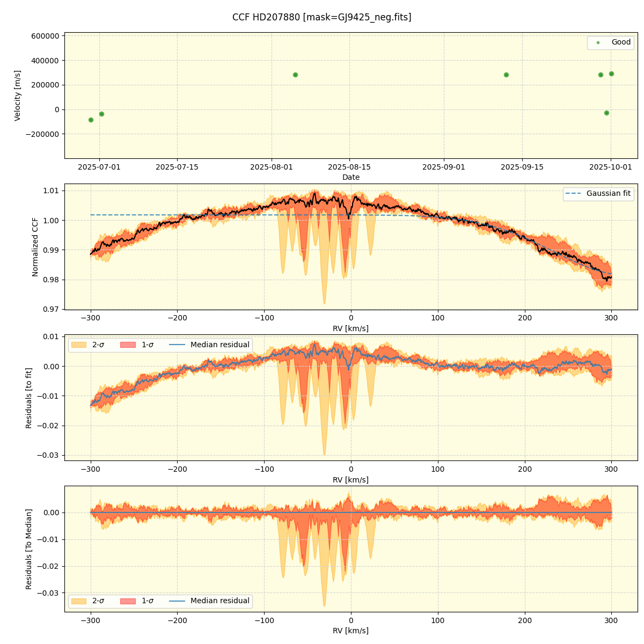Click the 600000 velocity tick label
644x644 pixels.
coord(45,36)
